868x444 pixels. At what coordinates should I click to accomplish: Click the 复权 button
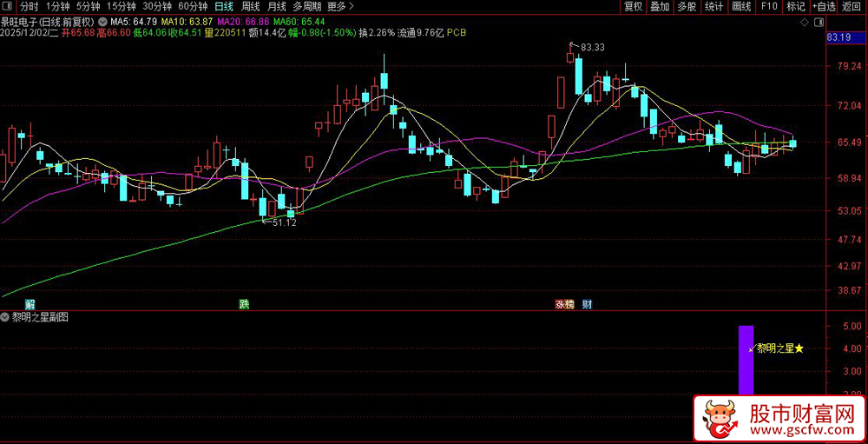coord(634,7)
